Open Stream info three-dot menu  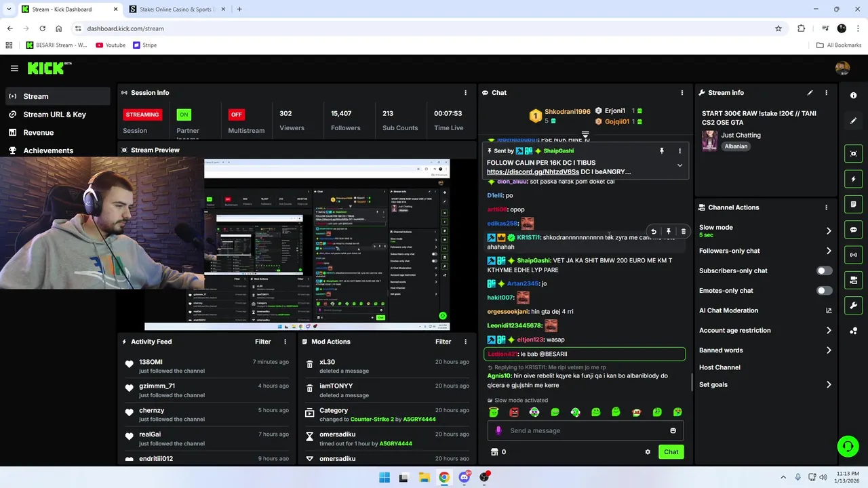point(826,93)
